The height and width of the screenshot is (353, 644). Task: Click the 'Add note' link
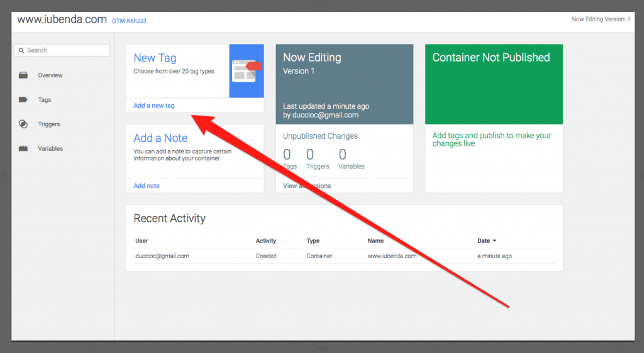pos(147,186)
